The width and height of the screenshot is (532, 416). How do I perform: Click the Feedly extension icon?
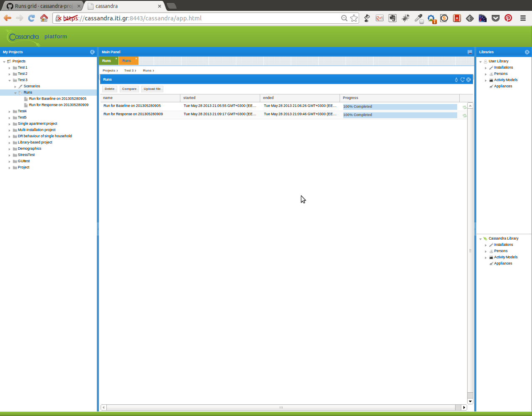point(470,18)
